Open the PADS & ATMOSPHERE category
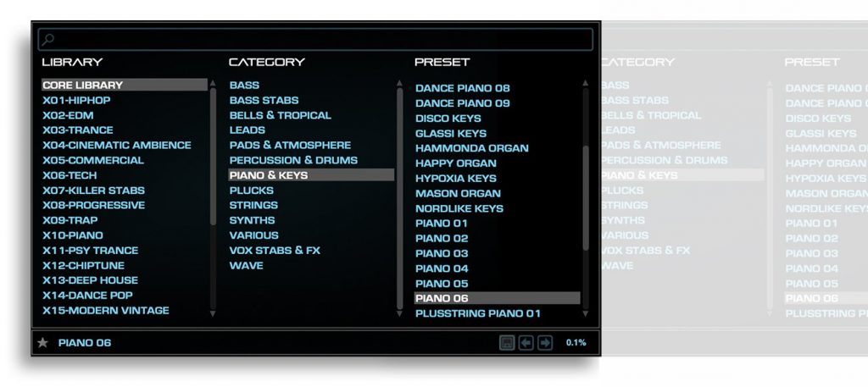Image resolution: width=868 pixels, height=387 pixels. pyautogui.click(x=290, y=146)
